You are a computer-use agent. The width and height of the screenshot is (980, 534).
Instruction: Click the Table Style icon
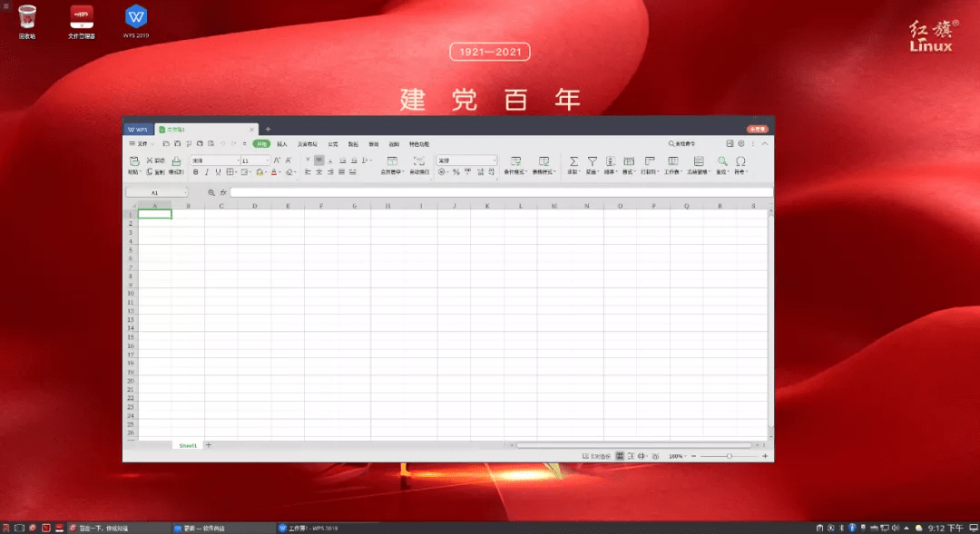[544, 161]
